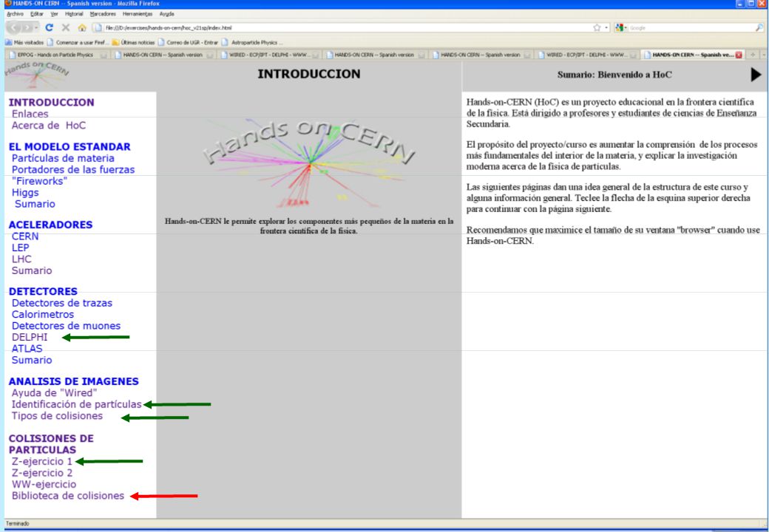Click the small Hands on CERN logo
769x532 pixels.
tap(37, 75)
